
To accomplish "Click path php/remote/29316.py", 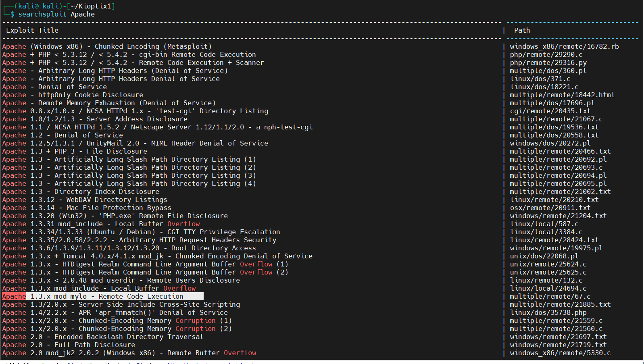I will tap(548, 62).
